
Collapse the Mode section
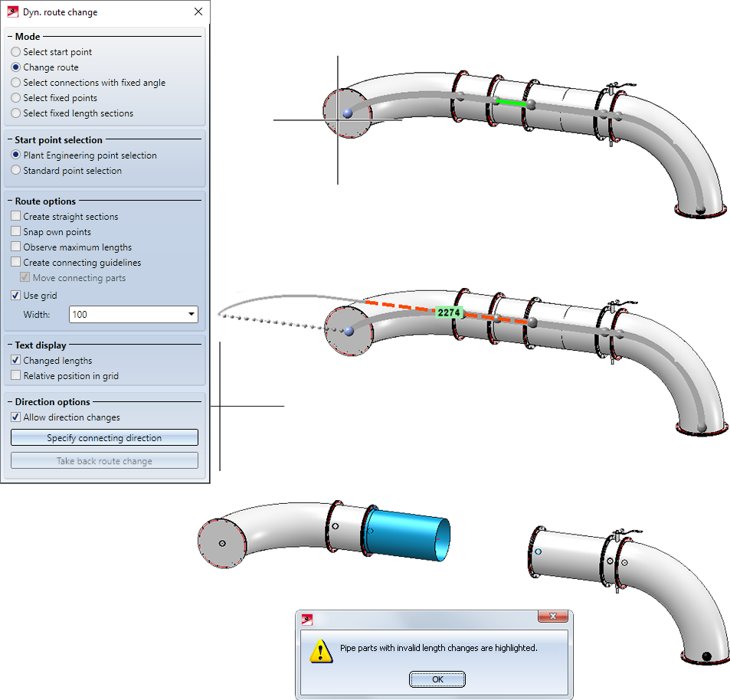pos(10,36)
